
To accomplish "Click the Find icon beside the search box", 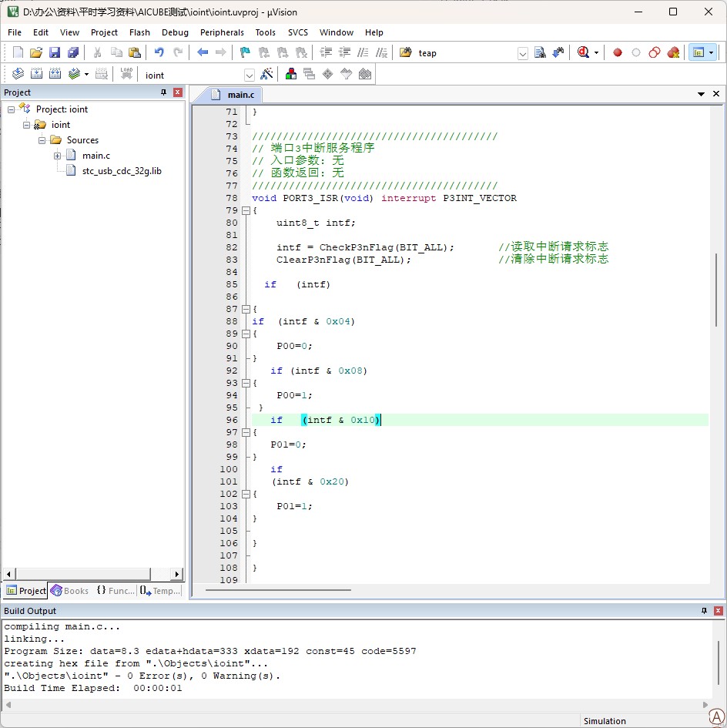I will click(540, 52).
